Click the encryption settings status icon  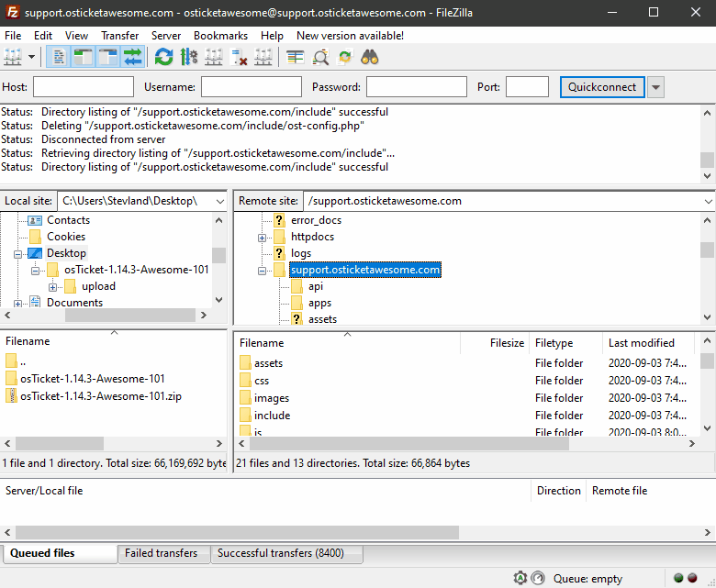[x=520, y=578]
